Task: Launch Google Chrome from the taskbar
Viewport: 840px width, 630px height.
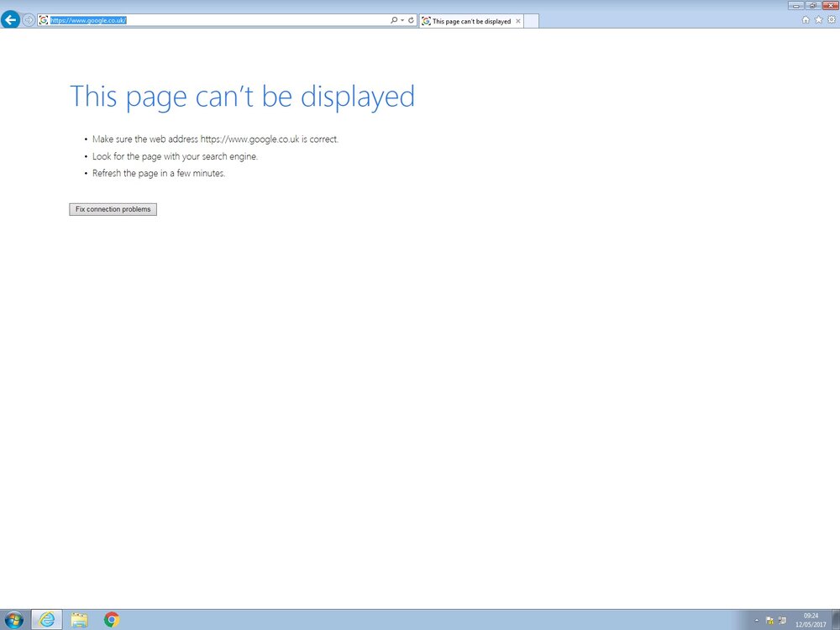Action: [x=112, y=620]
